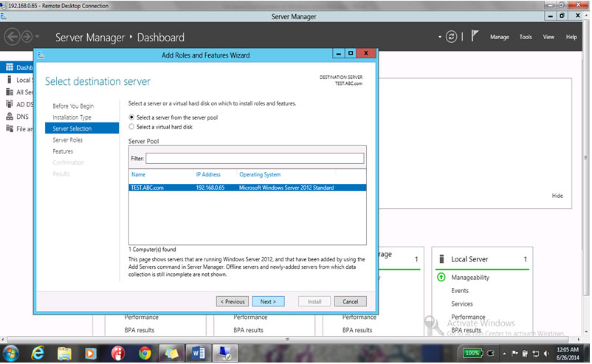This screenshot has width=592, height=364.
Task: Open the Windows Start orb
Action: pos(10,354)
